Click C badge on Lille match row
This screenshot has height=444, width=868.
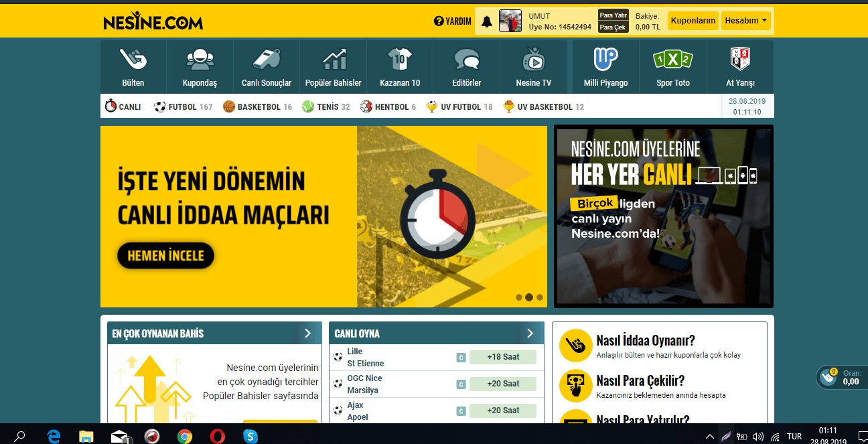pyautogui.click(x=461, y=358)
